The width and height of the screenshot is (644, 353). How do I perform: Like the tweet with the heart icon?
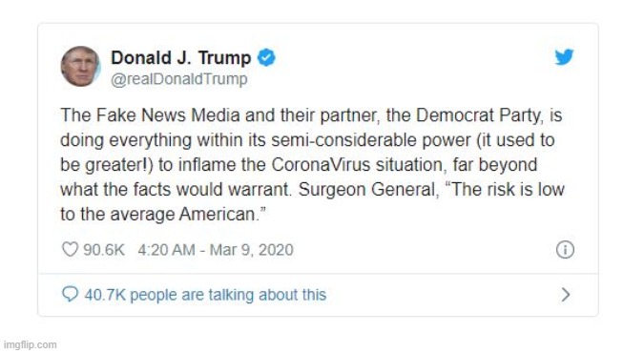(x=70, y=249)
